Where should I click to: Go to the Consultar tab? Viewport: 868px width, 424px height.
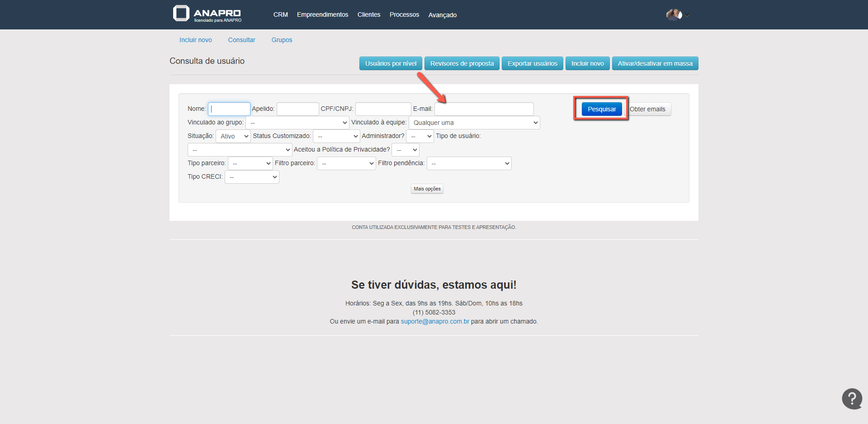(241, 40)
